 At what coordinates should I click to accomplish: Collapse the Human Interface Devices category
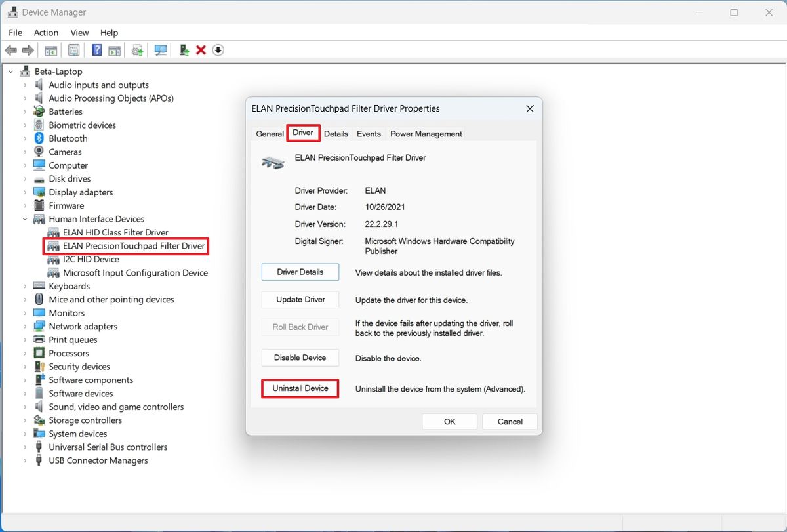point(25,218)
